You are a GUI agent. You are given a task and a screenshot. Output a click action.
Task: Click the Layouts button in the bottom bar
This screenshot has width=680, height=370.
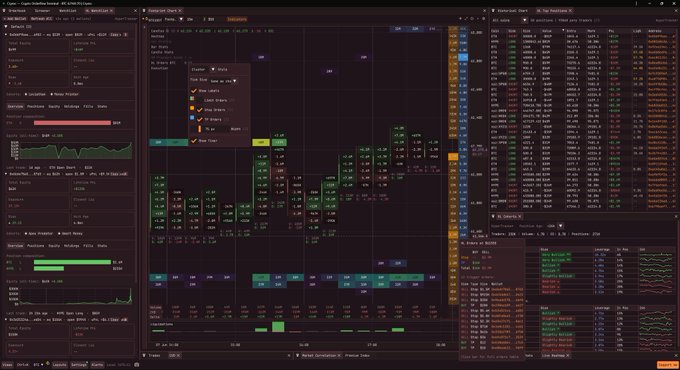pos(59,365)
